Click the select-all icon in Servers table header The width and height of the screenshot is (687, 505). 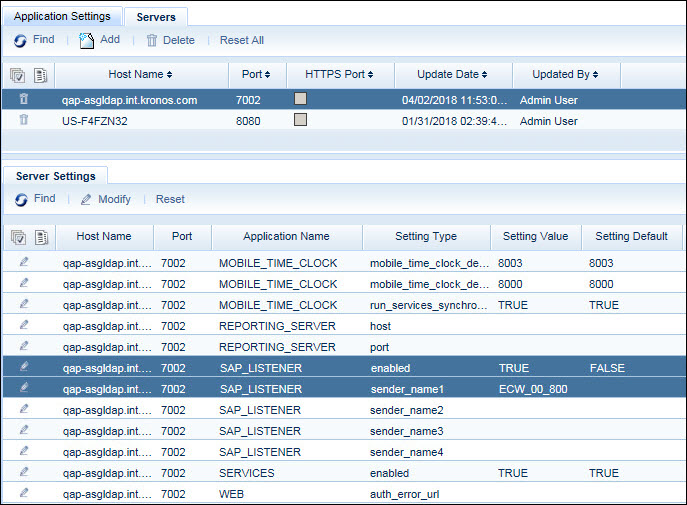pyautogui.click(x=17, y=75)
